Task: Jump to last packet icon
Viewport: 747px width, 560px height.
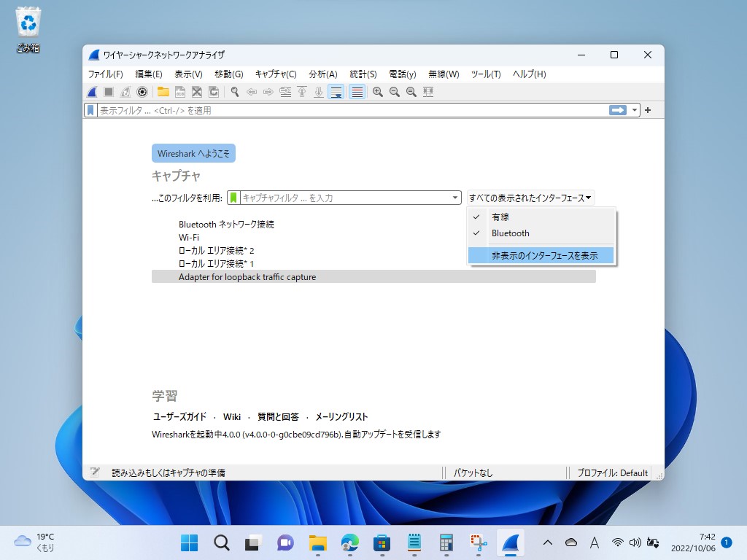Action: [x=319, y=92]
